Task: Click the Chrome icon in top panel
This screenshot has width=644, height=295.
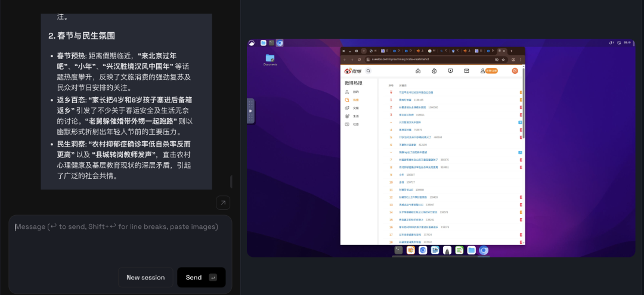Action: pos(280,43)
